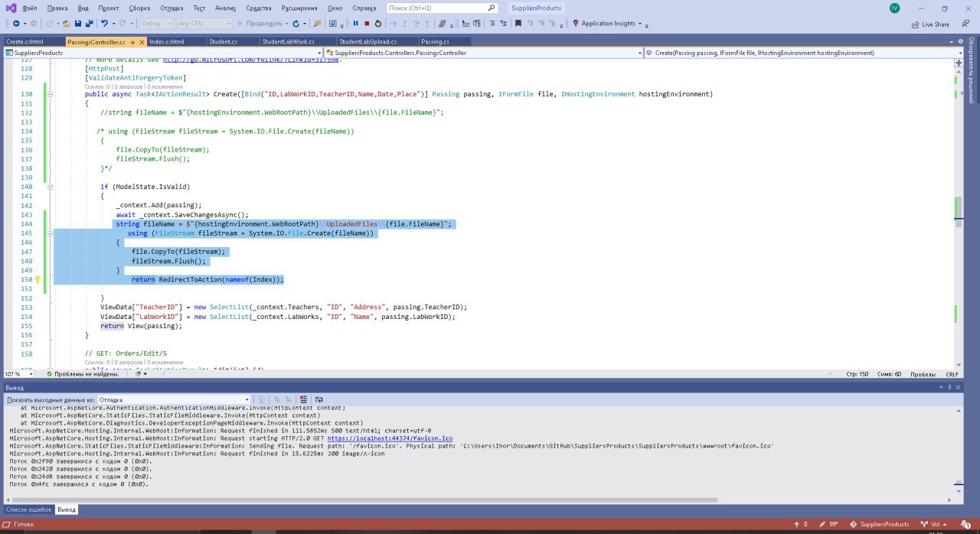Click the Pause (Break All) debug icon
The width and height of the screenshot is (980, 534).
355,24
